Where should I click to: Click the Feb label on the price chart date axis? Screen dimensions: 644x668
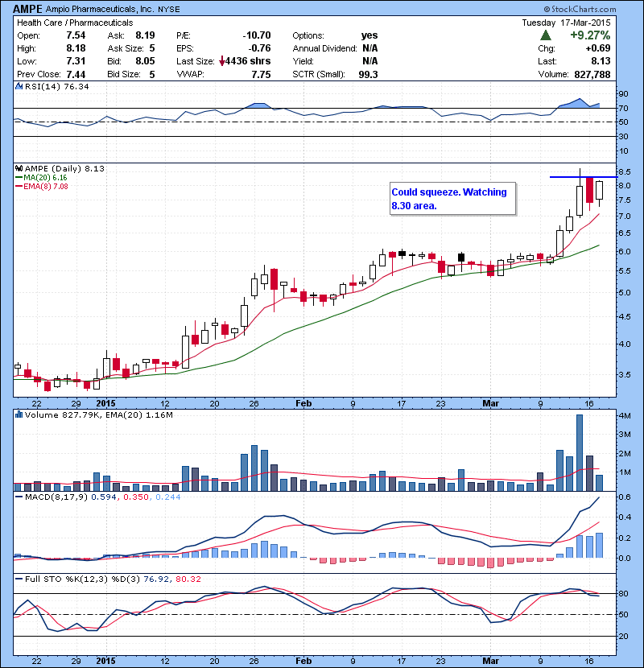(x=303, y=403)
